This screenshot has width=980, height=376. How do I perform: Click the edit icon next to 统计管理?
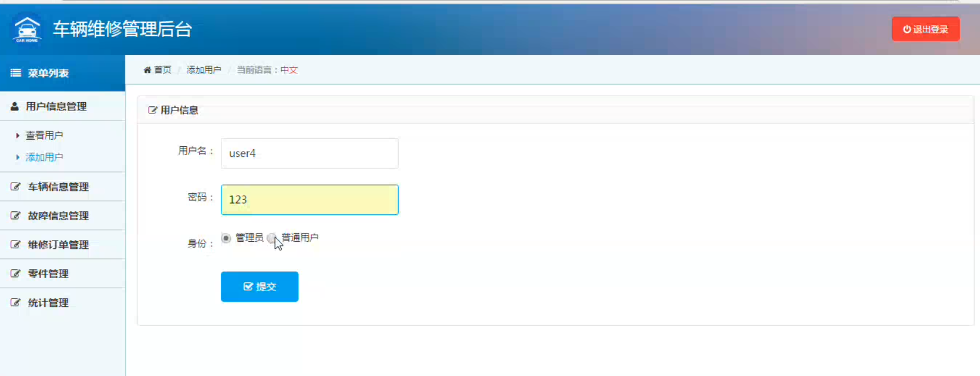(x=16, y=303)
